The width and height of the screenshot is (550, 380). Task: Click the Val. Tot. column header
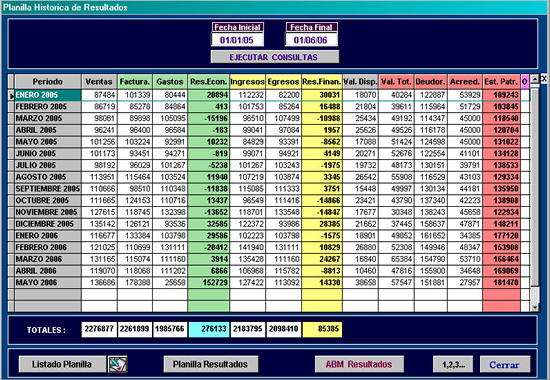click(x=396, y=82)
